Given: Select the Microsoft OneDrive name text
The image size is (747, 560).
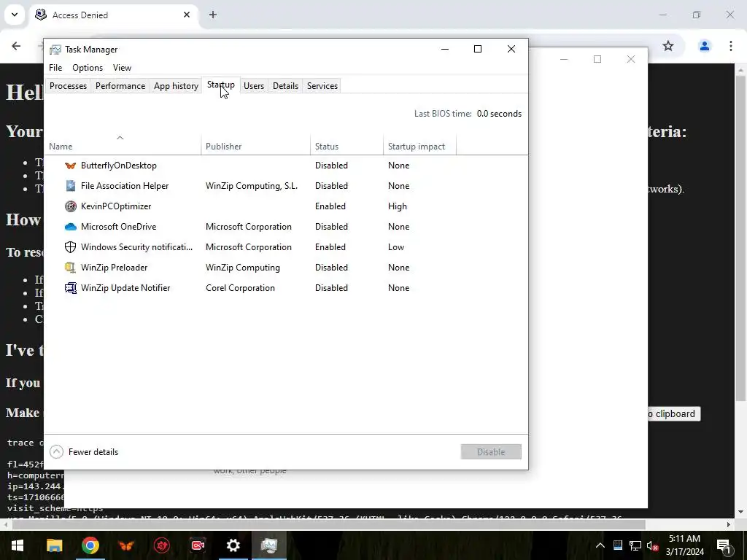Looking at the screenshot, I should (118, 227).
